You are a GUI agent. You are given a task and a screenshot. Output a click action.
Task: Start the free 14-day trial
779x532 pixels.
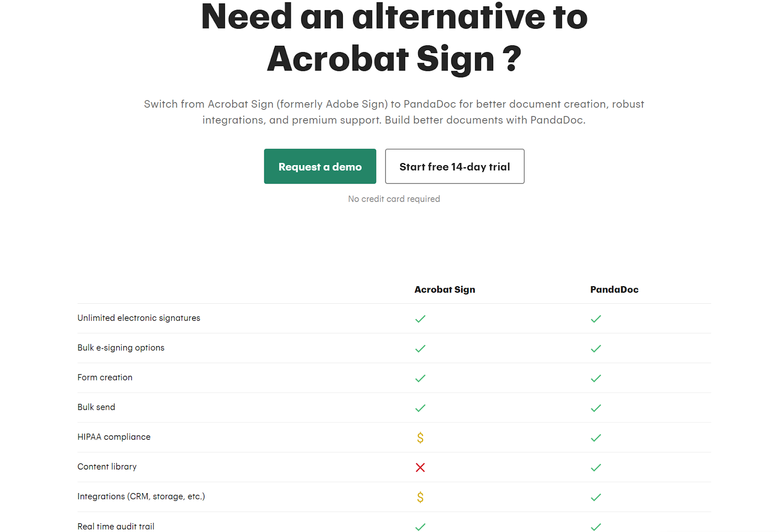click(x=454, y=166)
